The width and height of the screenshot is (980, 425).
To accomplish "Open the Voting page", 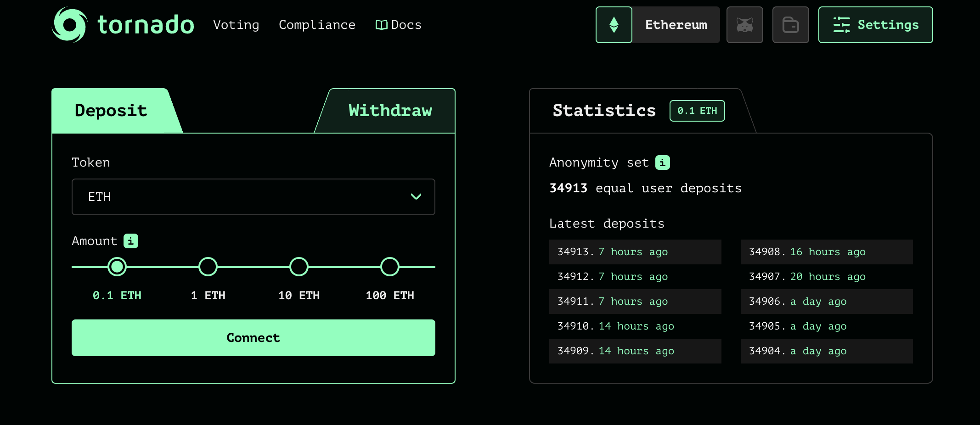I will coord(236,25).
